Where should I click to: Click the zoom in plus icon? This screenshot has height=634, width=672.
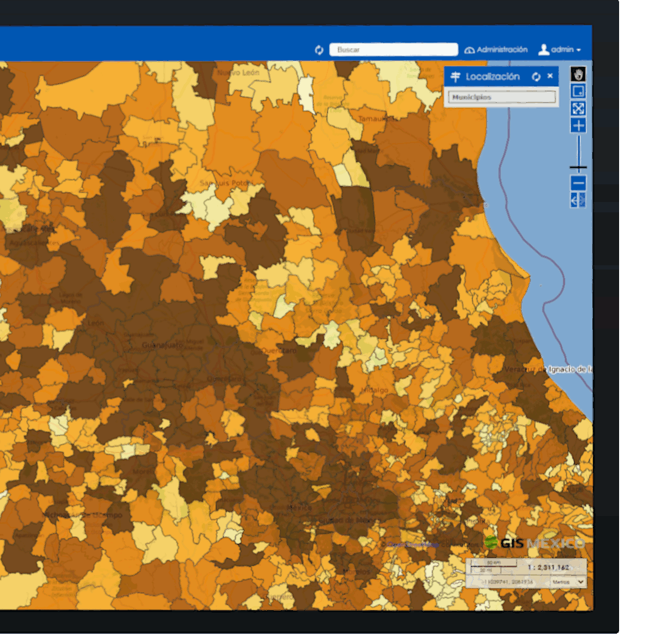pyautogui.click(x=578, y=125)
